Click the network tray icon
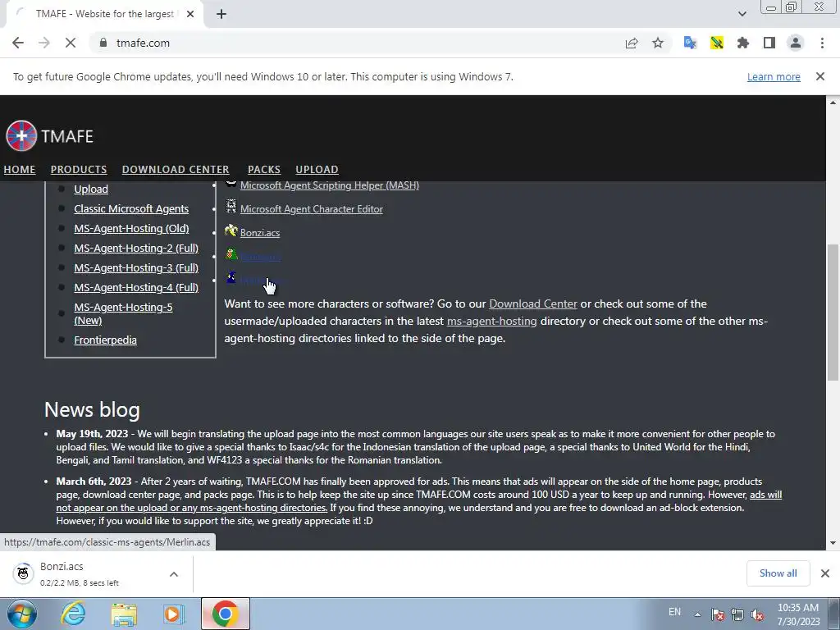 tap(737, 614)
